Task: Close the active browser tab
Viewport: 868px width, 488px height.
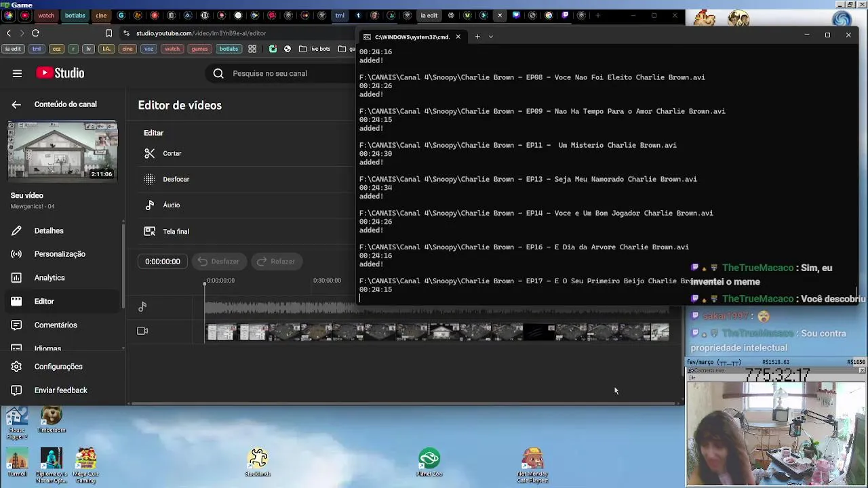Action: (500, 15)
